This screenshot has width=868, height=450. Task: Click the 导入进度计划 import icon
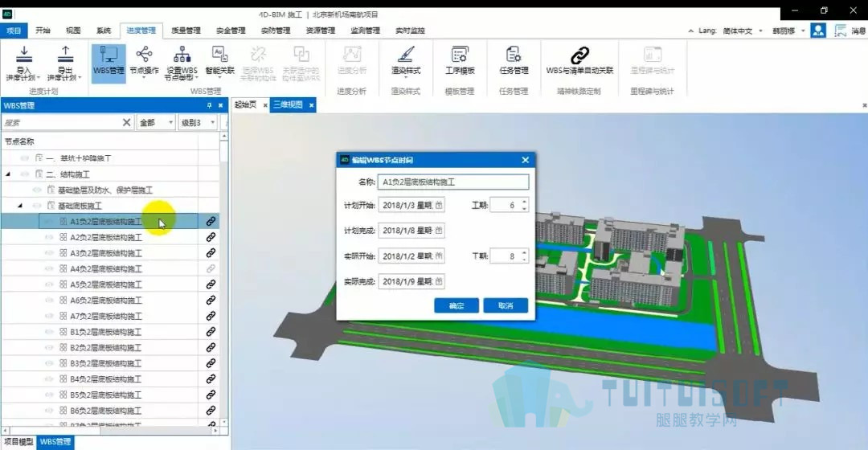[23, 55]
